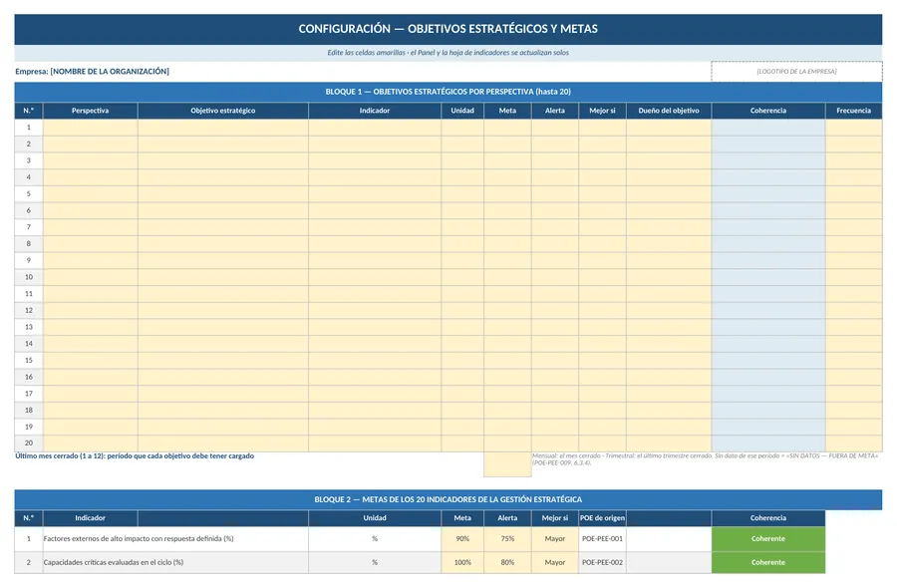Image resolution: width=897 pixels, height=588 pixels.
Task: Select the "90%" Meta cell
Action: (x=462, y=539)
